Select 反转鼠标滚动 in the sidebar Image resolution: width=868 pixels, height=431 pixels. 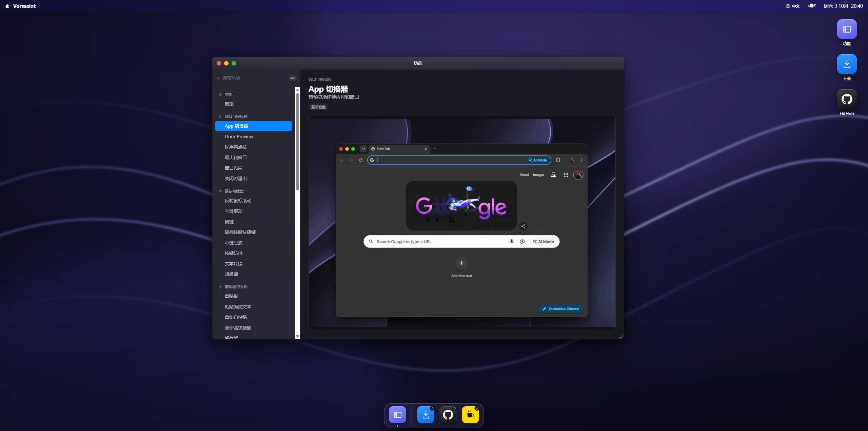(x=254, y=201)
